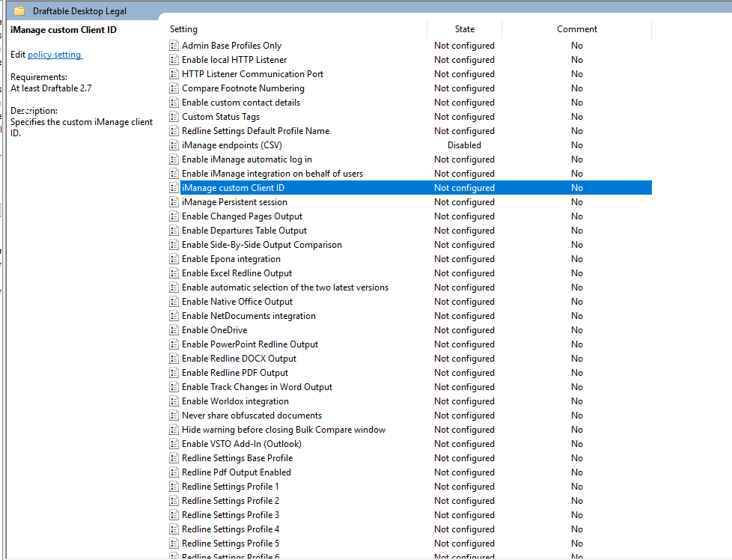Select Redline Pdf Output Enabled setting
Image resolution: width=732 pixels, height=560 pixels.
(237, 472)
